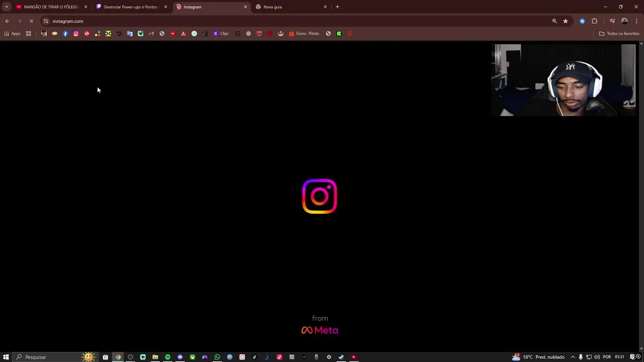Open Steam from the taskbar
This screenshot has width=644, height=362.
[341, 357]
